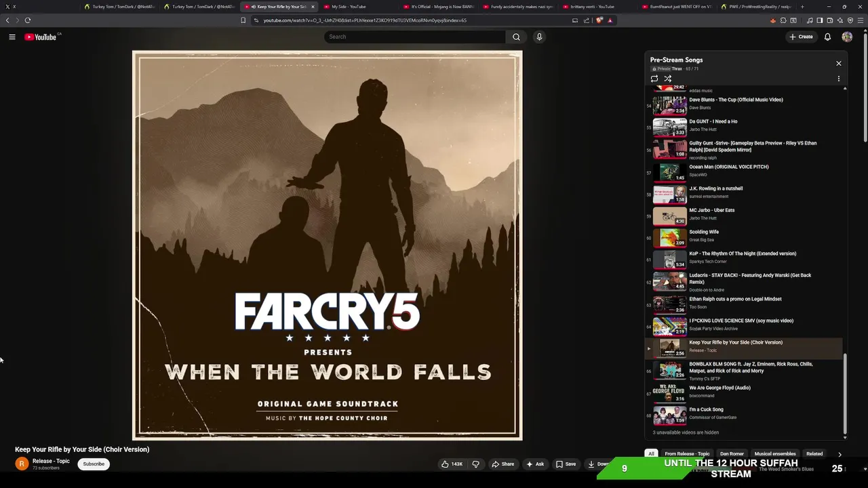Play Ludacris - STAY BACK! playlist item
Image resolution: width=868 pixels, height=488 pixels.
coord(745,282)
